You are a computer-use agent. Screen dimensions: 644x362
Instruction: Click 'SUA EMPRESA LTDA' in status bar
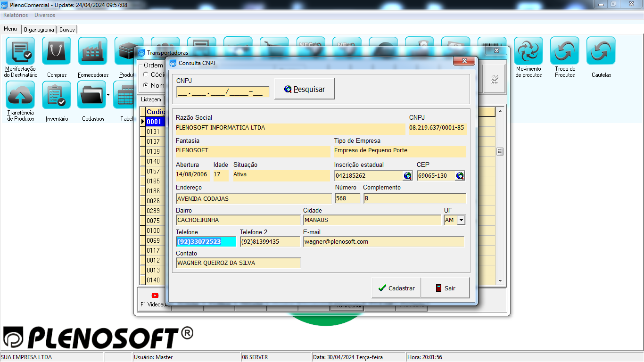click(26, 357)
